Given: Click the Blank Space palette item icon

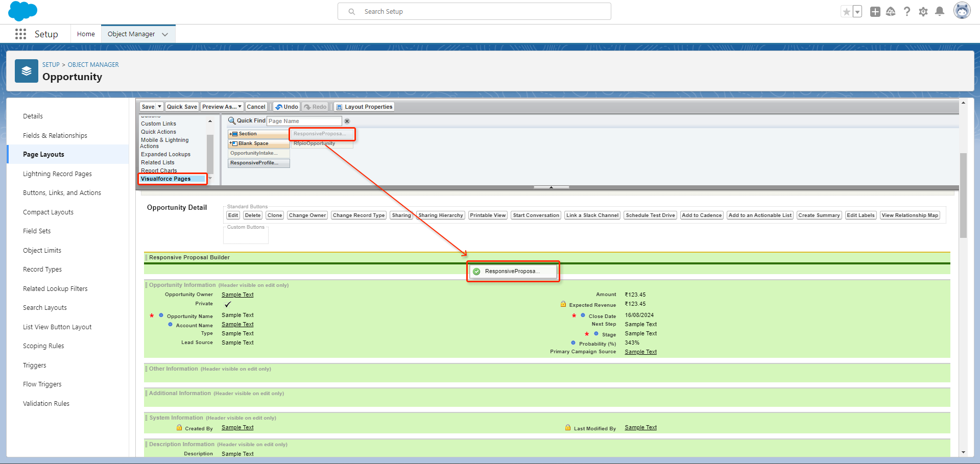Looking at the screenshot, I should pos(233,143).
